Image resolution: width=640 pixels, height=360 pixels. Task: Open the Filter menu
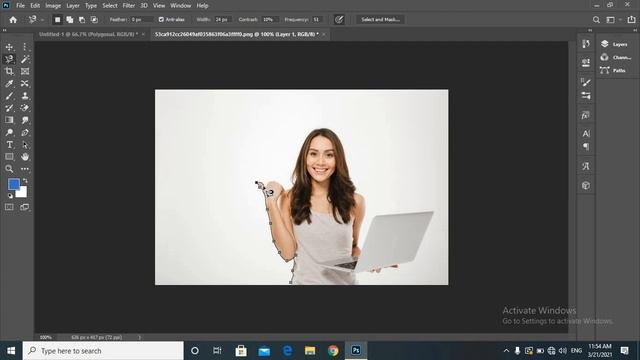129,6
